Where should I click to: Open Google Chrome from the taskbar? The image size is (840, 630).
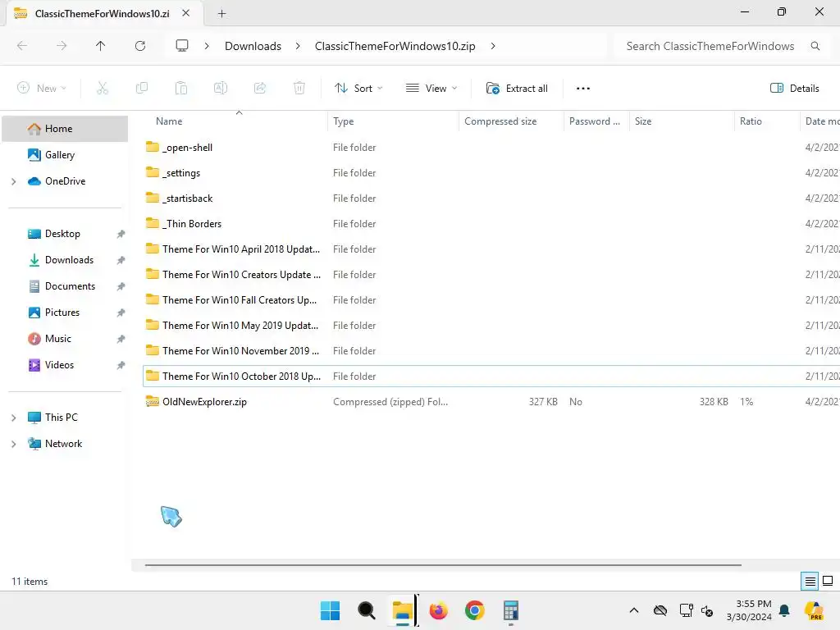tap(475, 610)
